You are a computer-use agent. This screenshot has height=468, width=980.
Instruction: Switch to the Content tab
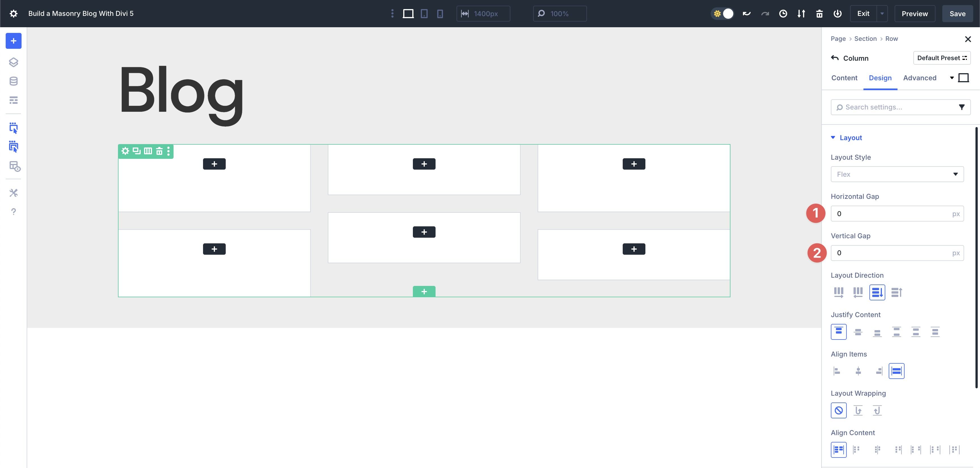pyautogui.click(x=844, y=78)
